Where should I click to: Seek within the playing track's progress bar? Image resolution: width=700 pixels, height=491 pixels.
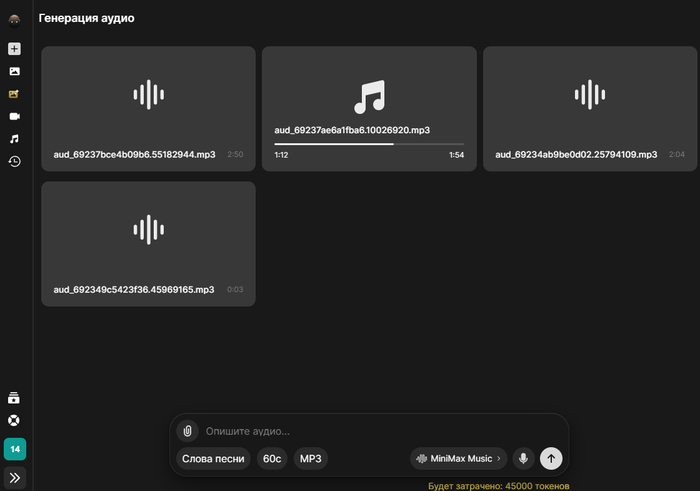coord(369,144)
